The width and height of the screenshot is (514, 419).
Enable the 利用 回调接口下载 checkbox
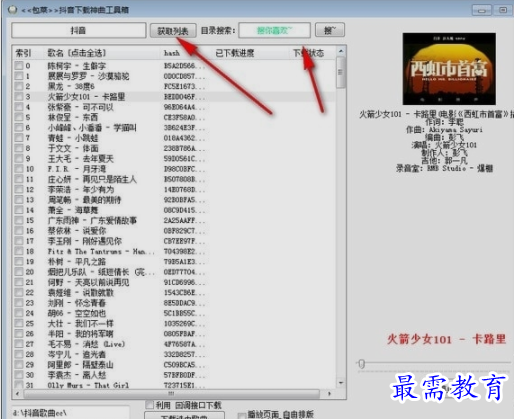[x=149, y=405]
